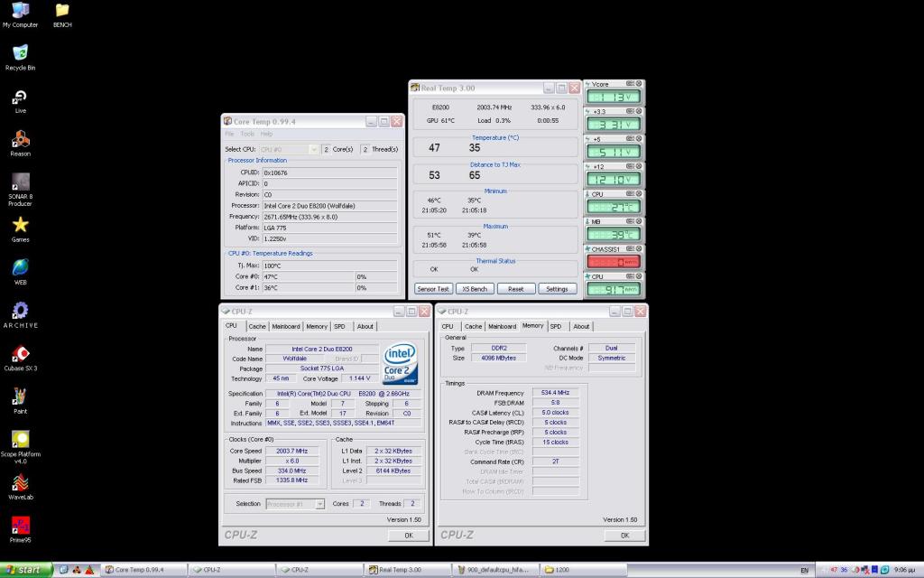Click the red CHASSIS1 fan rpm display
The width and height of the screenshot is (924, 578).
[x=614, y=262]
